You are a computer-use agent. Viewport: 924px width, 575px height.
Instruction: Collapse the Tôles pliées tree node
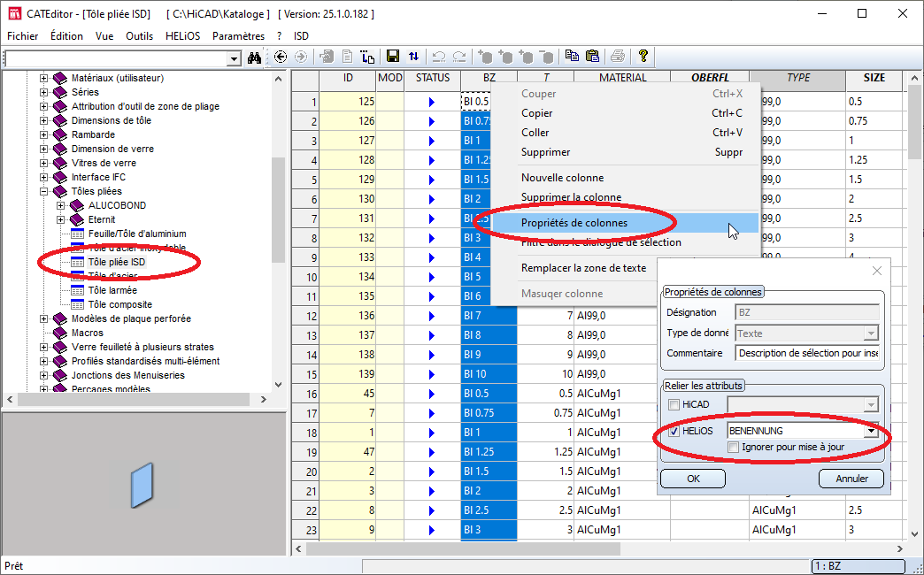(43, 191)
